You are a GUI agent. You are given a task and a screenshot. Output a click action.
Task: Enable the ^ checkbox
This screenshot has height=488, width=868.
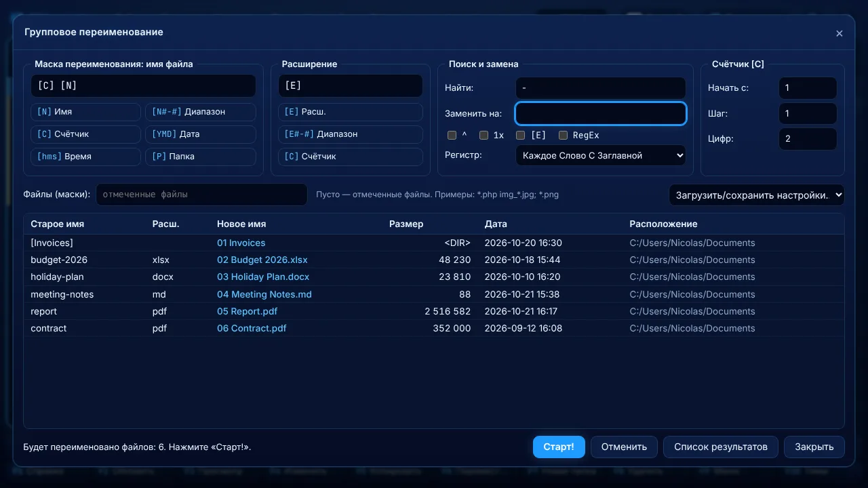[452, 136]
